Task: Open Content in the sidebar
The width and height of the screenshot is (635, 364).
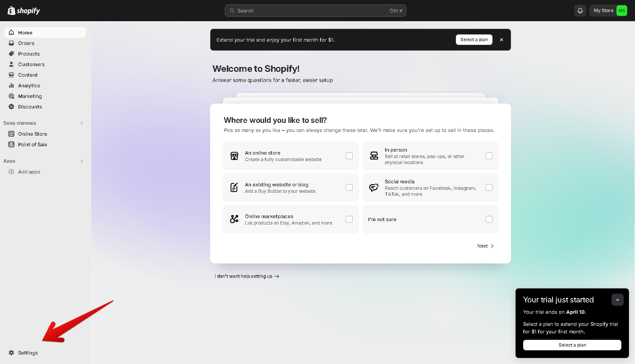Action: (x=45, y=75)
